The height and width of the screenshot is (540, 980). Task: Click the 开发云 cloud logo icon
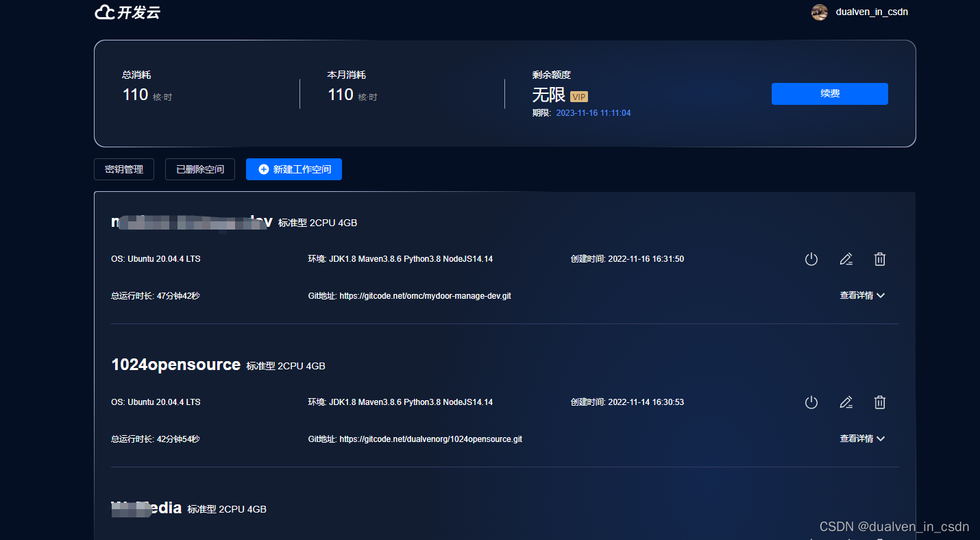coord(104,12)
